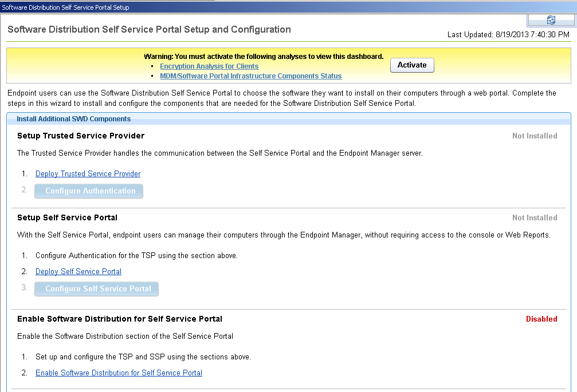
Task: Click Not Installed status for Trusted Service Provider
Action: pyautogui.click(x=535, y=136)
